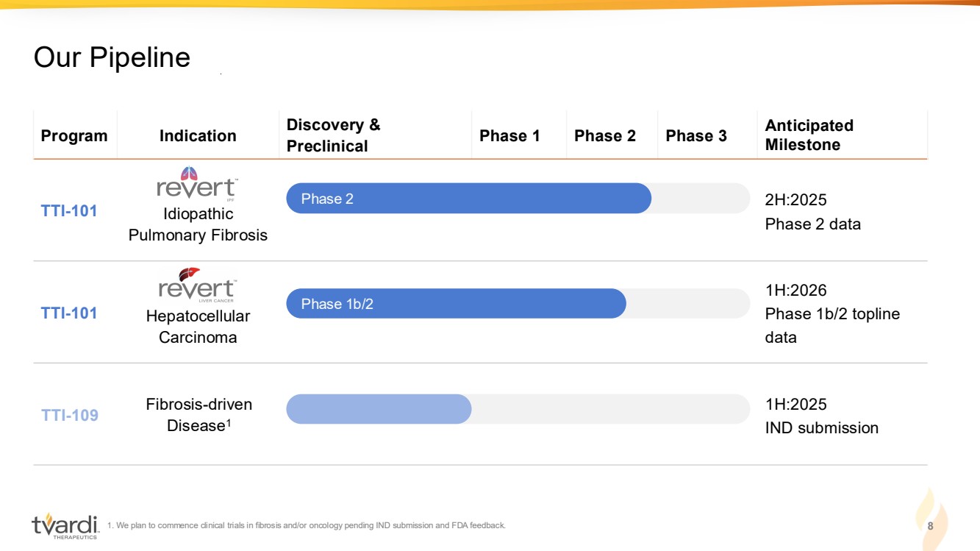Click the TTI-101 label for Hepatocellular Carcinoma
980x551 pixels.
click(x=69, y=313)
